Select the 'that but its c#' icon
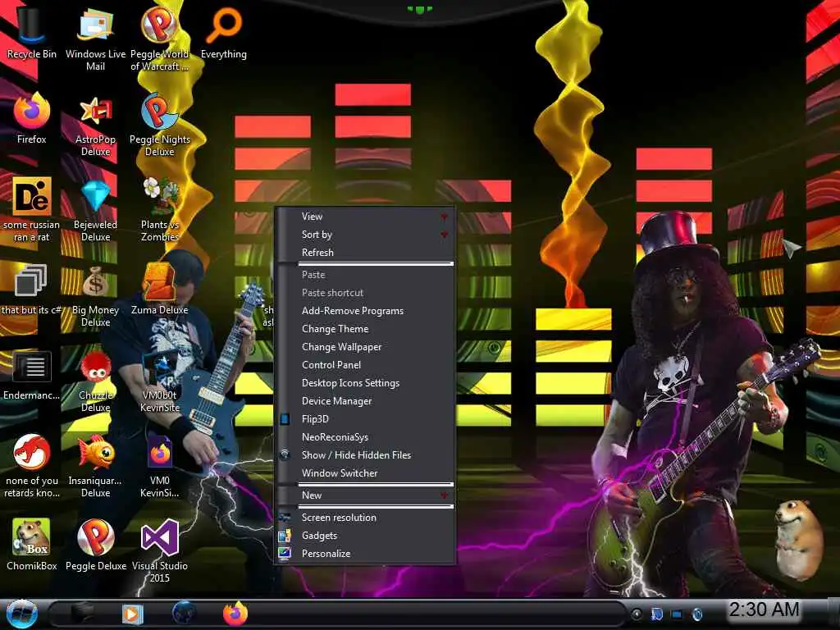The width and height of the screenshot is (840, 630). 30,290
